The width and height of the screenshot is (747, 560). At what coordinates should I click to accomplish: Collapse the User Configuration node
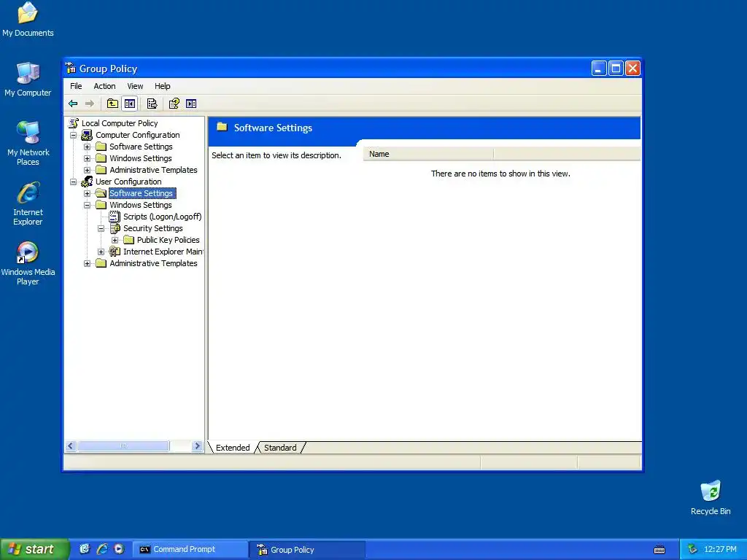click(74, 182)
